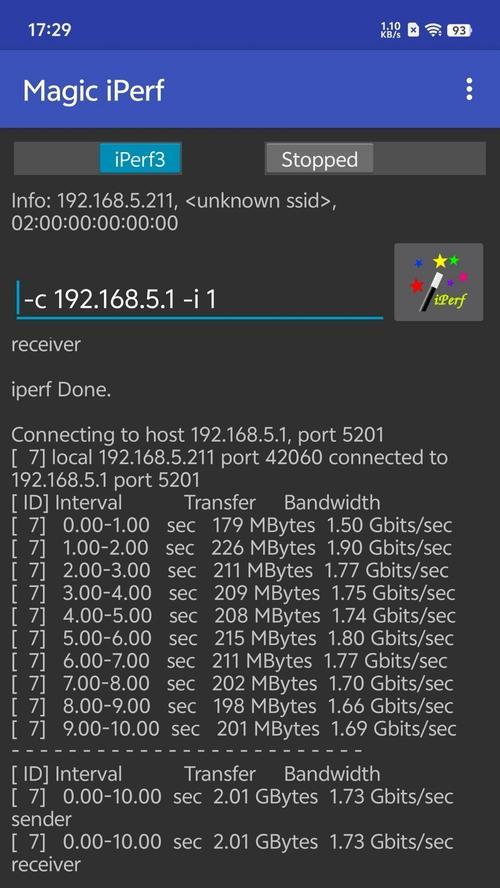Tap the clock showing 17:29
Image resolution: width=500 pixels, height=888 pixels.
pyautogui.click(x=50, y=30)
